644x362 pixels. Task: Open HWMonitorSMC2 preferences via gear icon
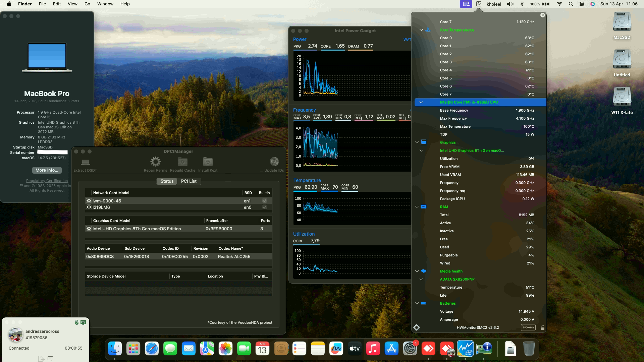click(417, 327)
